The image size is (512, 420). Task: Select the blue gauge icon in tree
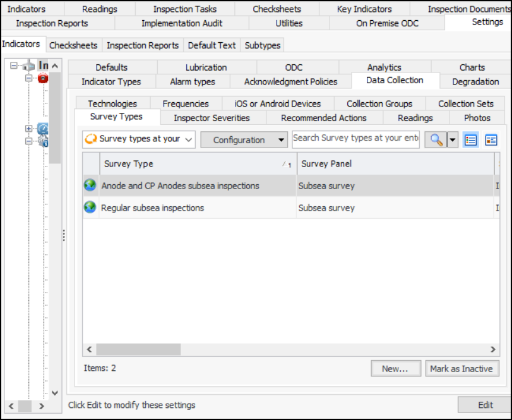tap(43, 129)
